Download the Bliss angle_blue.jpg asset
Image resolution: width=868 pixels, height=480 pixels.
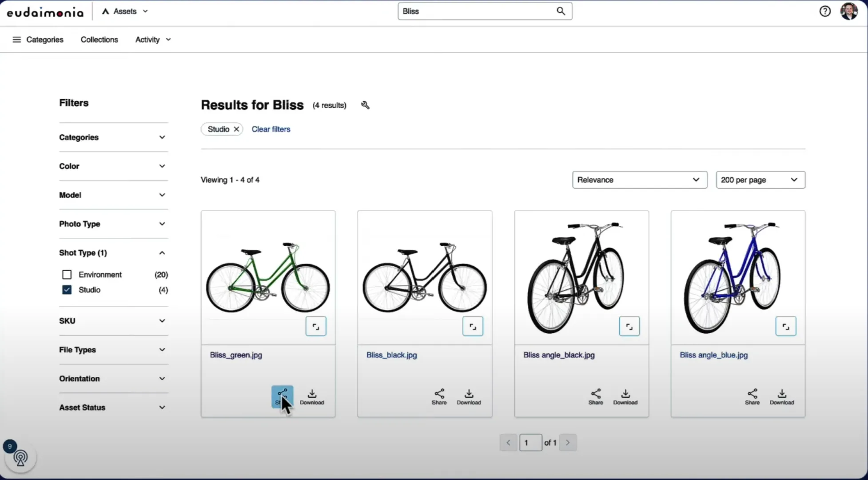click(782, 397)
